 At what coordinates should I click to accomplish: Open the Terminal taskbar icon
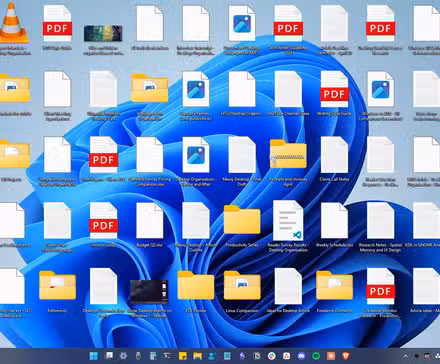pyautogui.click(x=168, y=356)
